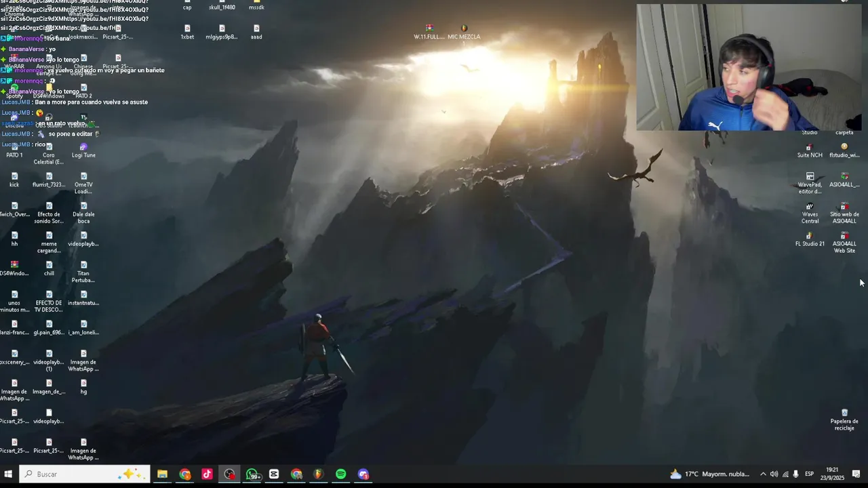This screenshot has width=868, height=488.
Task: Select the skull_1f480 file icon
Action: coord(222,6)
